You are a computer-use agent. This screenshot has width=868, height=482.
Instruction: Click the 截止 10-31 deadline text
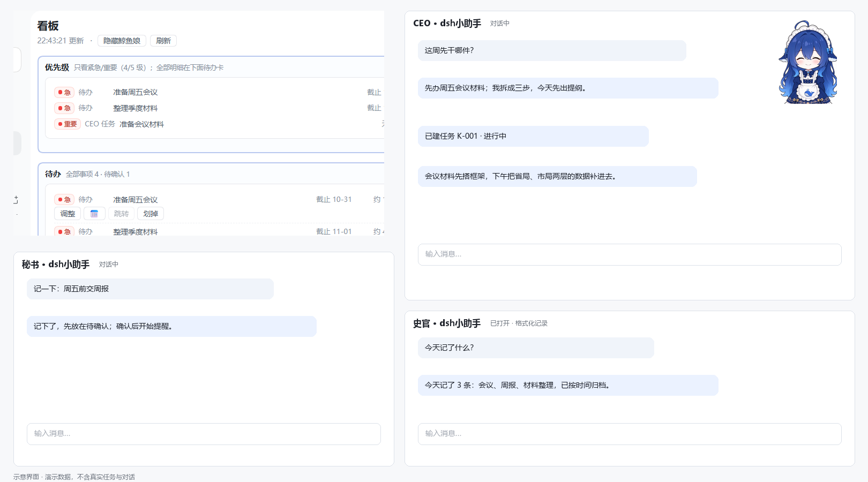[x=334, y=199]
